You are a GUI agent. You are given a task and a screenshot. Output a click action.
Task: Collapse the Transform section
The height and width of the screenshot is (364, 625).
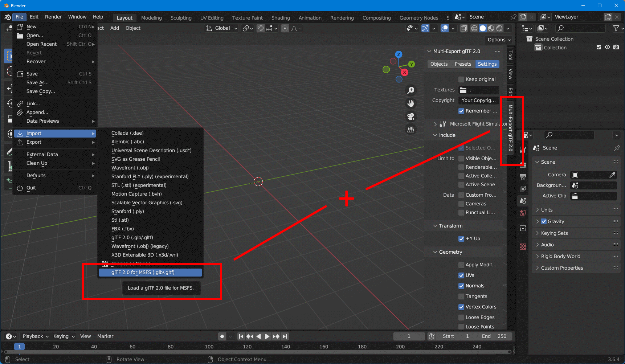click(450, 226)
